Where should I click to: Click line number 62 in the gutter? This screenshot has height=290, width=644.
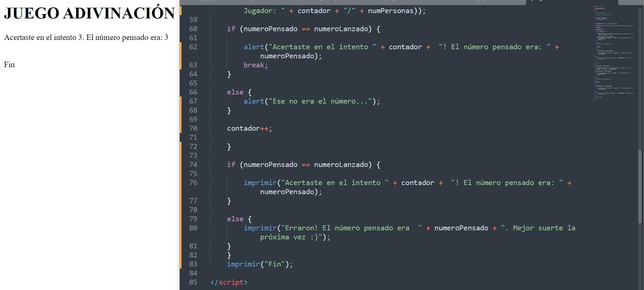193,47
